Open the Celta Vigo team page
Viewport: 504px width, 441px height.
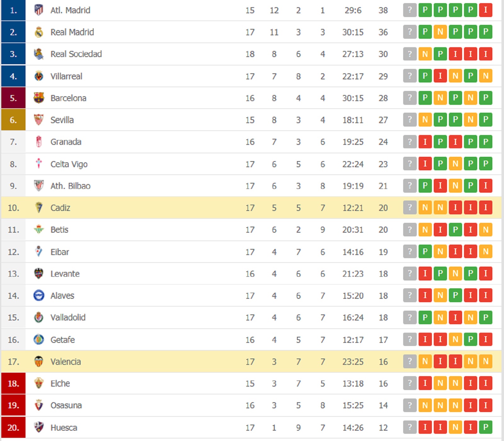click(69, 164)
